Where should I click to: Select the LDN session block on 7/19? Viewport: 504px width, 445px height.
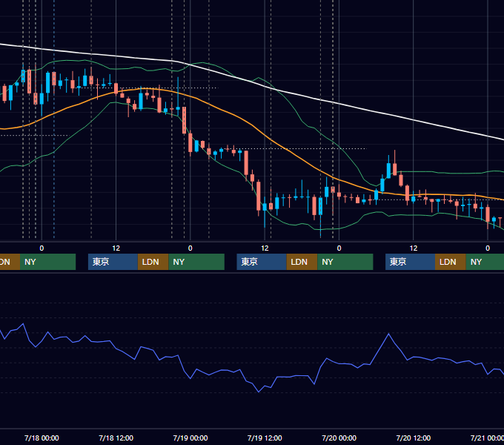click(302, 262)
